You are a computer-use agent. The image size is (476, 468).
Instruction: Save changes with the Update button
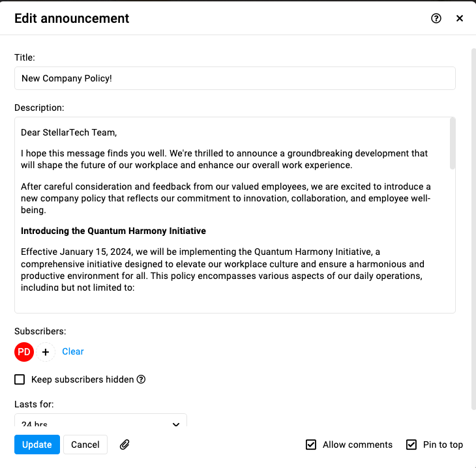point(37,445)
